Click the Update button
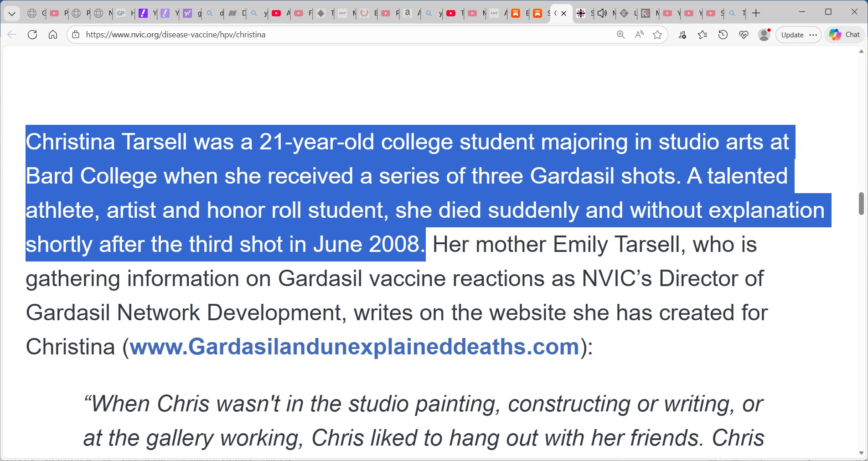 [792, 35]
